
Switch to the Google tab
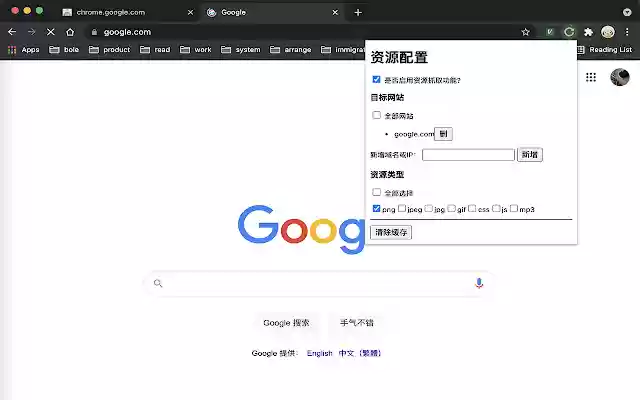click(x=272, y=12)
